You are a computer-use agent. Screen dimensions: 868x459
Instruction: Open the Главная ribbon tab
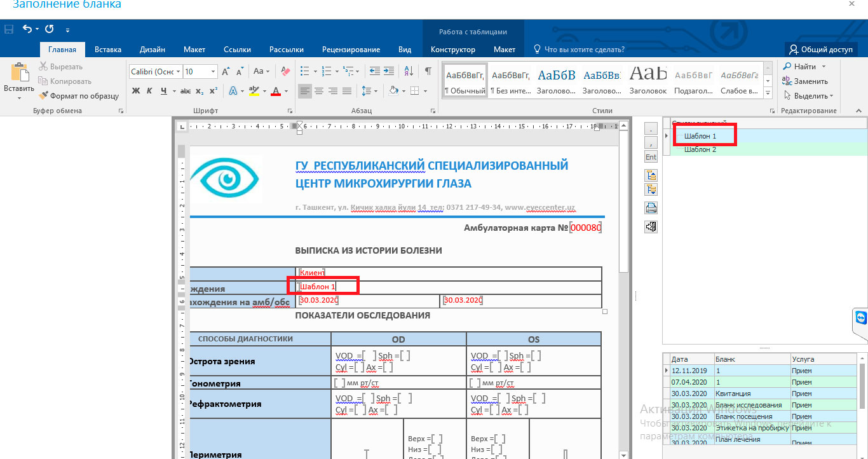pos(62,50)
